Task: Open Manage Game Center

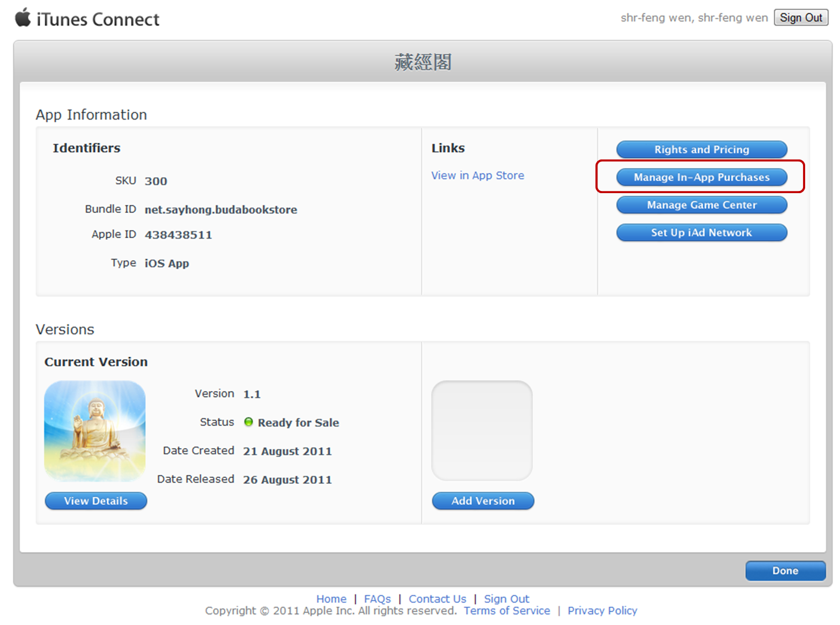Action: coord(702,205)
